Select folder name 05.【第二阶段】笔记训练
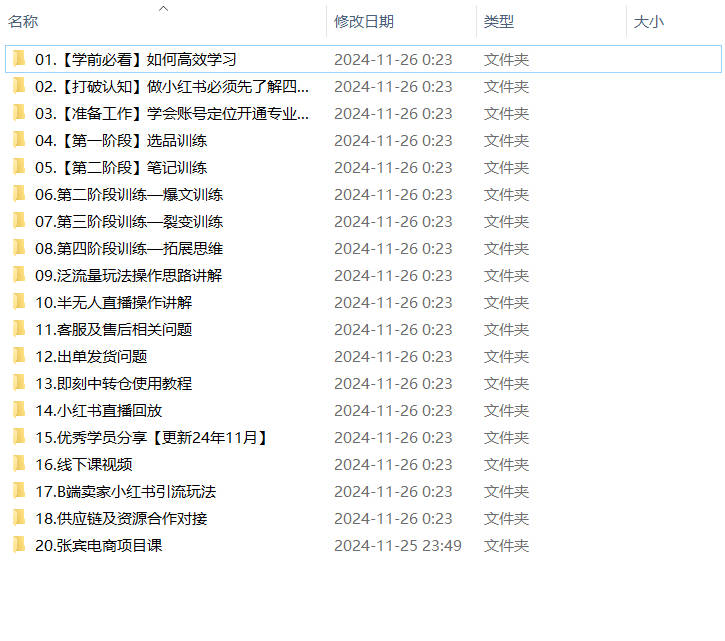Viewport: 725px width, 641px height. [121, 167]
